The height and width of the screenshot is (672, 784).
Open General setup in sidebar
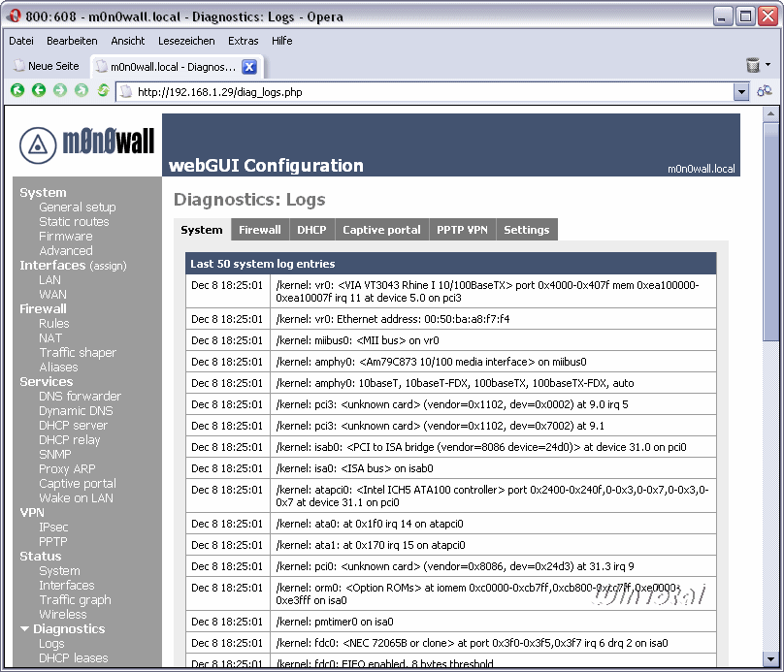pos(77,207)
